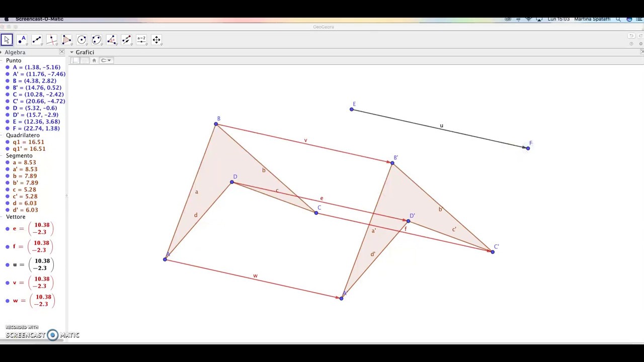
Task: Choose the Line through two points tool
Action: click(x=37, y=40)
